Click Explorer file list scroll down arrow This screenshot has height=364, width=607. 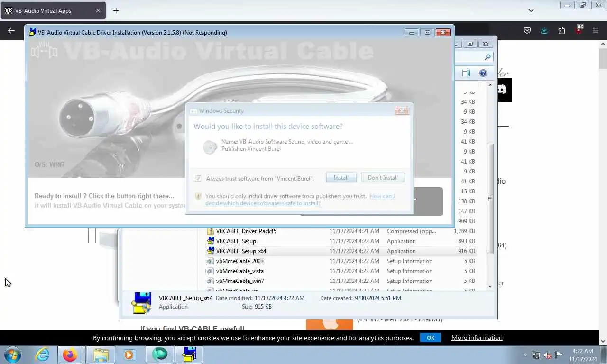pos(490,287)
